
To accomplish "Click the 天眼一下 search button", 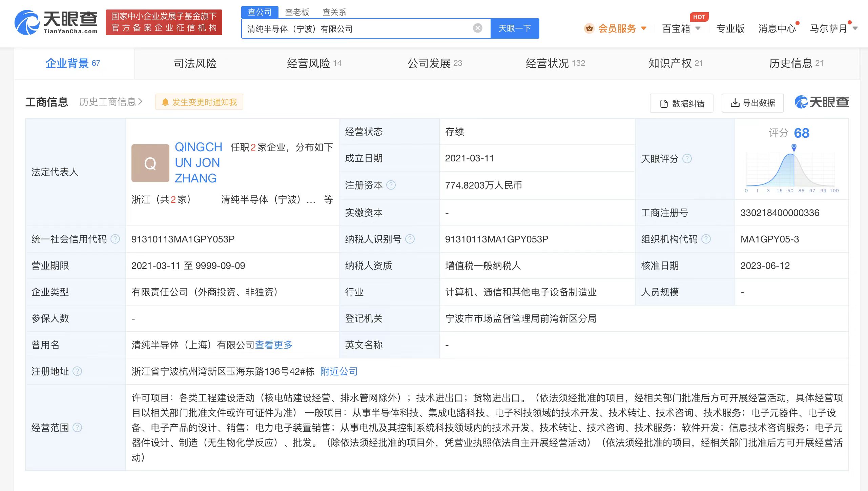I will [x=515, y=28].
